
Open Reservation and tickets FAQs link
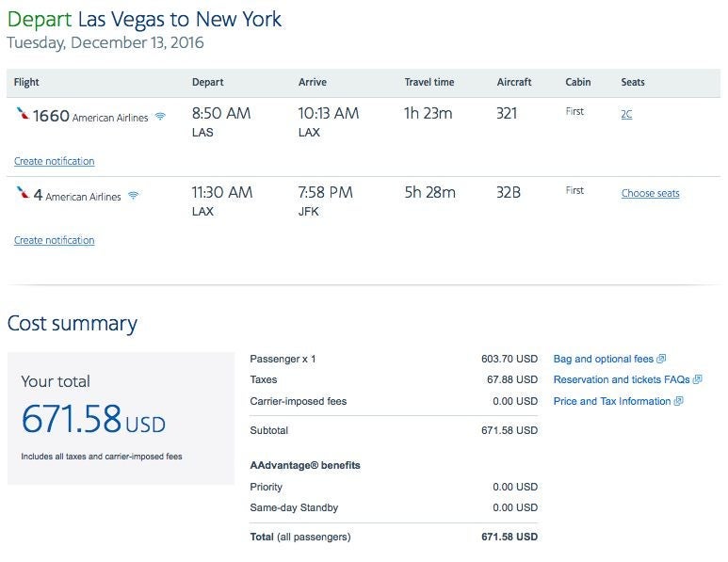click(622, 380)
